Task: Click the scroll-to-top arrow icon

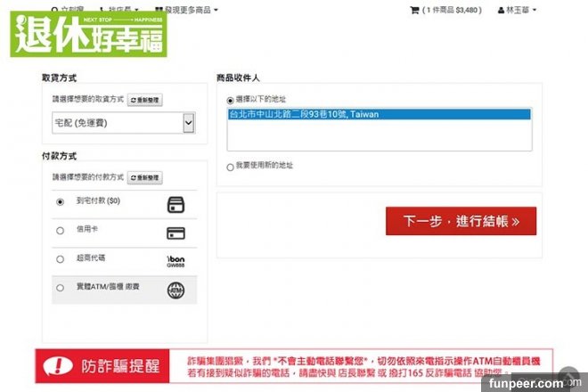Action: [x=569, y=377]
